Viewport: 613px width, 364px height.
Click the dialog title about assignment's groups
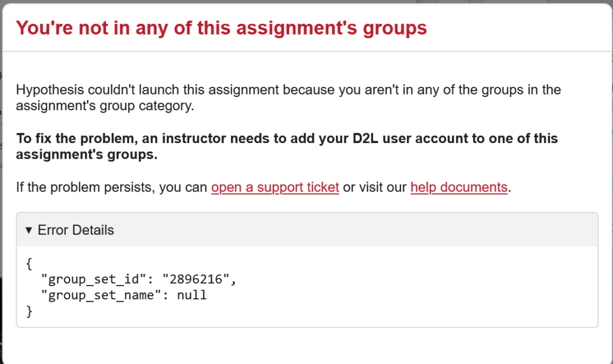tap(221, 28)
